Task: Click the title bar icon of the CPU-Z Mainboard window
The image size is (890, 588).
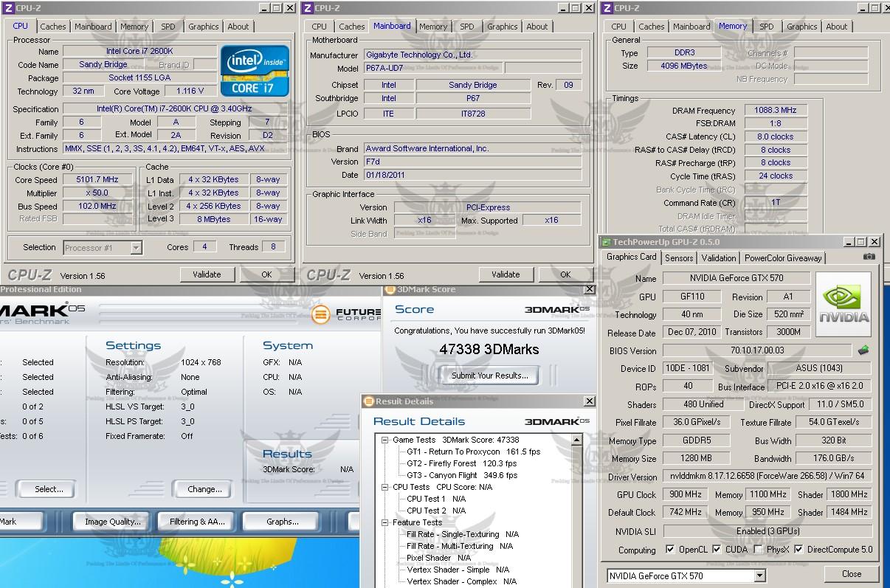Action: click(308, 8)
